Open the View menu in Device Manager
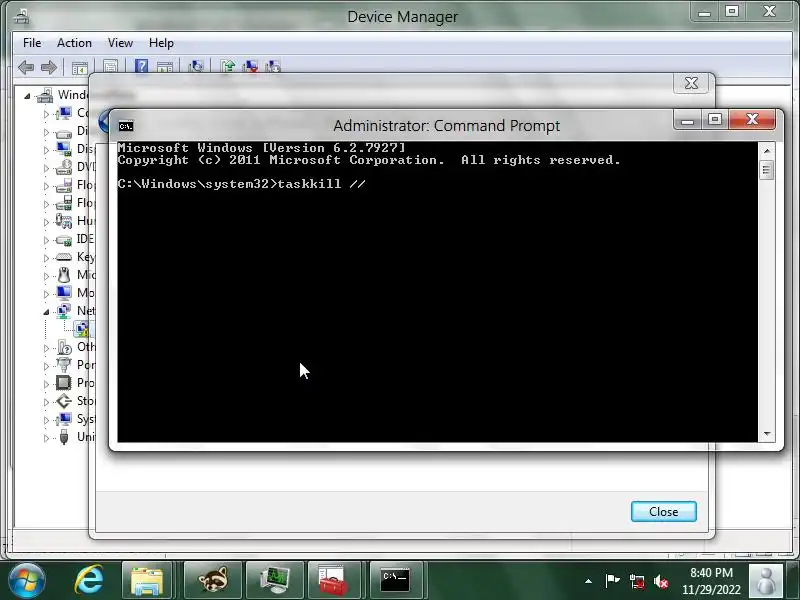 tap(120, 43)
